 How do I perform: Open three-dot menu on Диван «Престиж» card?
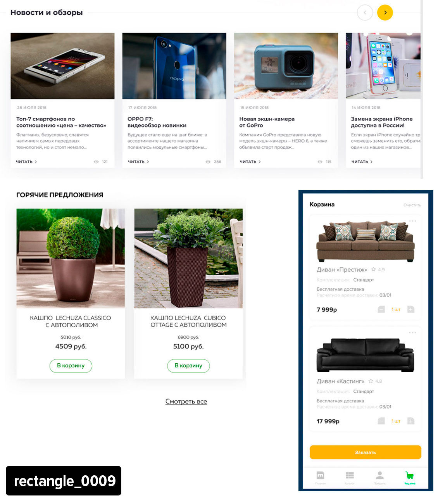tap(412, 221)
